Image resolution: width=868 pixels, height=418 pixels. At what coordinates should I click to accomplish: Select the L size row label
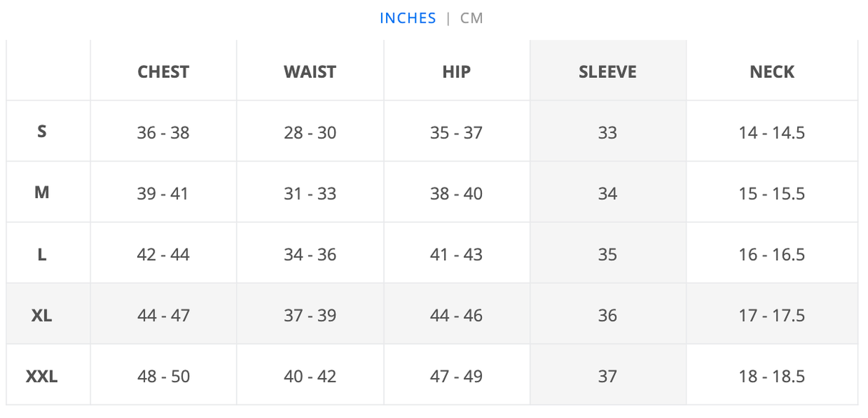click(42, 254)
